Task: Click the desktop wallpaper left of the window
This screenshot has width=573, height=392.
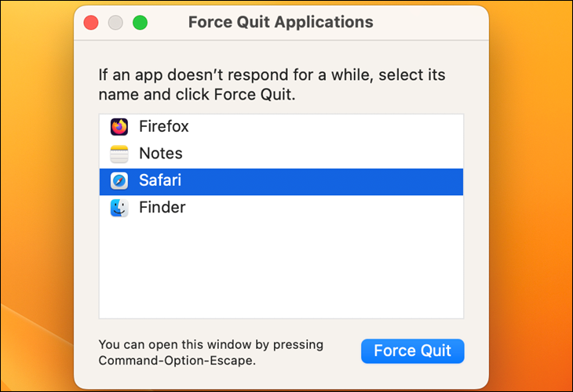Action: click(x=37, y=183)
